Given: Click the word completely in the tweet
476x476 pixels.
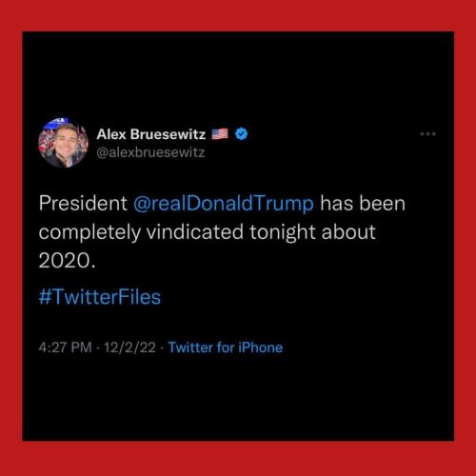Looking at the screenshot, I should pyautogui.click(x=89, y=232).
